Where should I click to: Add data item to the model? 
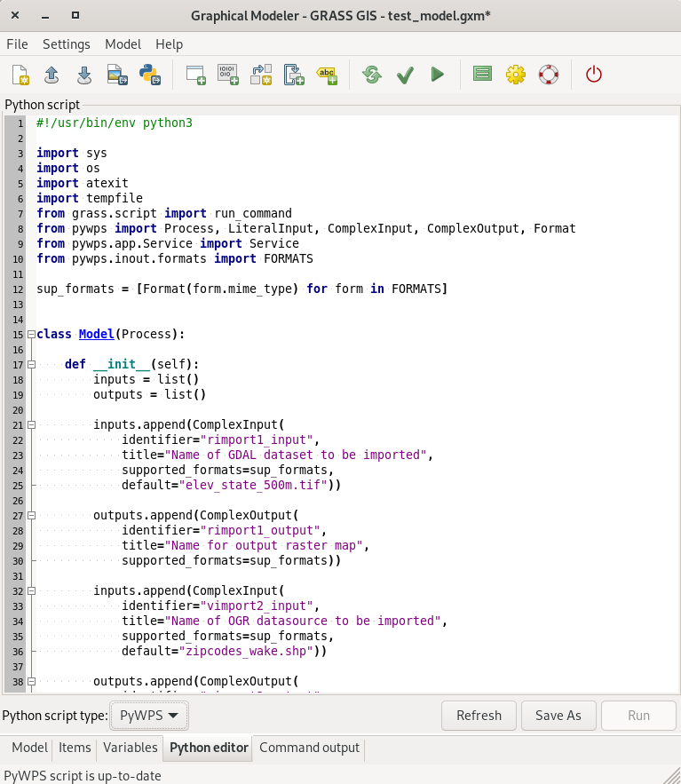(228, 75)
